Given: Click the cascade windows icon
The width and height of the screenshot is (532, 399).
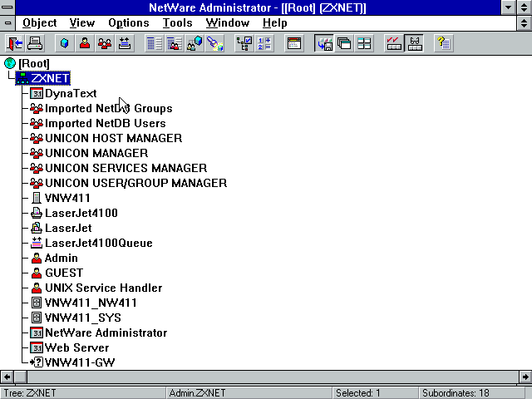Looking at the screenshot, I should [344, 43].
